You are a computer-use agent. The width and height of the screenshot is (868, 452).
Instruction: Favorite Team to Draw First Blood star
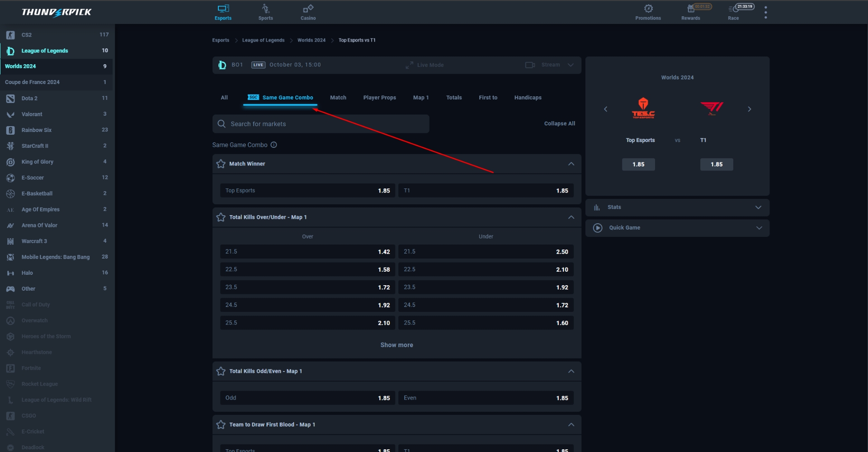[221, 425]
